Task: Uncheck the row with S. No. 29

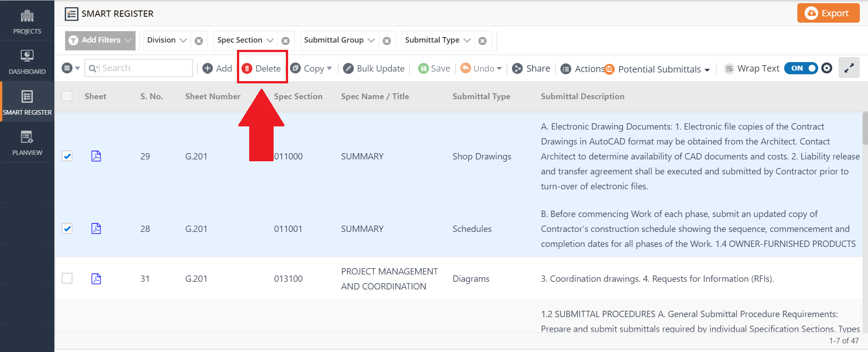Action: pyautogui.click(x=67, y=156)
